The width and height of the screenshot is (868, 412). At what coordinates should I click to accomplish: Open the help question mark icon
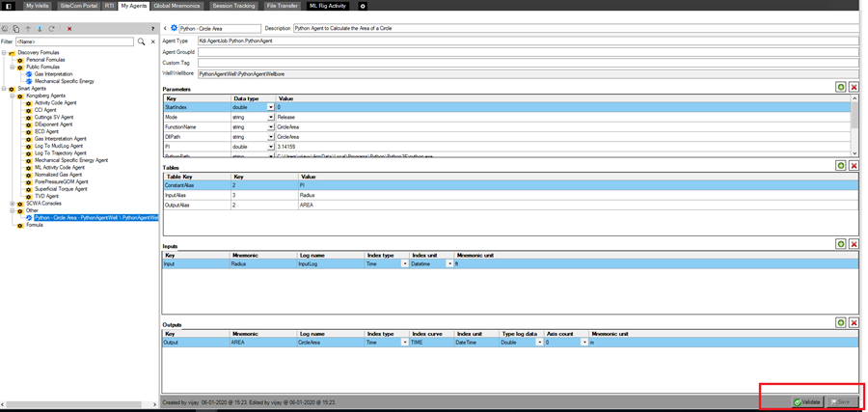coord(152,29)
